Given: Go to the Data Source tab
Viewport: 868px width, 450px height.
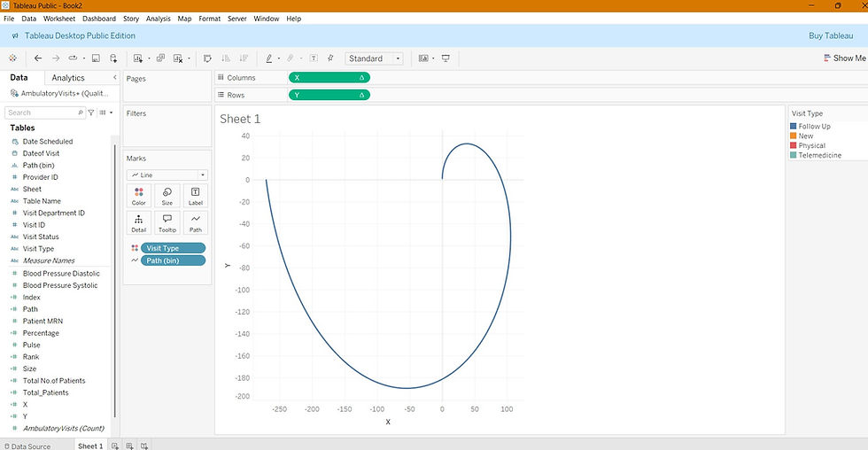Looking at the screenshot, I should pyautogui.click(x=27, y=446).
